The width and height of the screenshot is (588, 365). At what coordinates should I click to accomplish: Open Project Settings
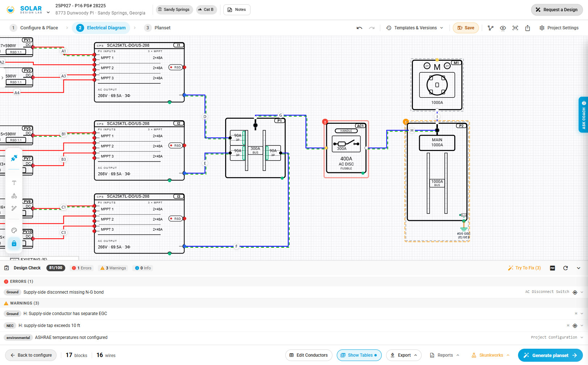point(559,28)
